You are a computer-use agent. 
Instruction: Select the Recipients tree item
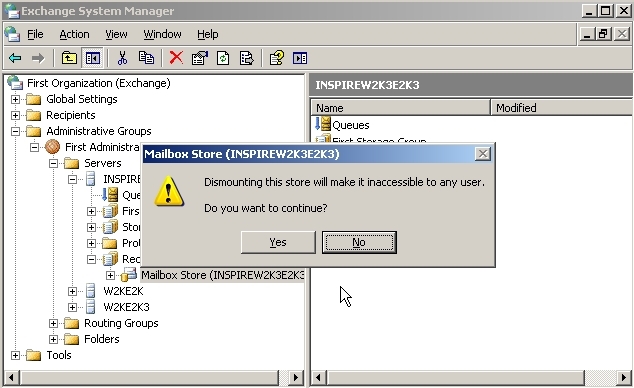coord(71,115)
